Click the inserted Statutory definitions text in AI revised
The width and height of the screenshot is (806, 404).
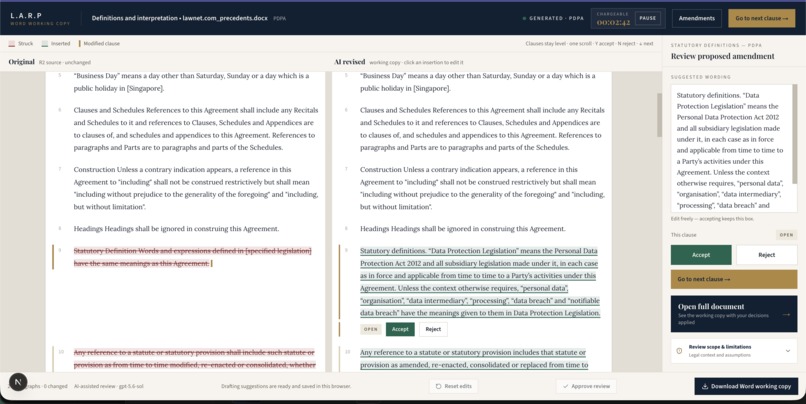click(480, 282)
